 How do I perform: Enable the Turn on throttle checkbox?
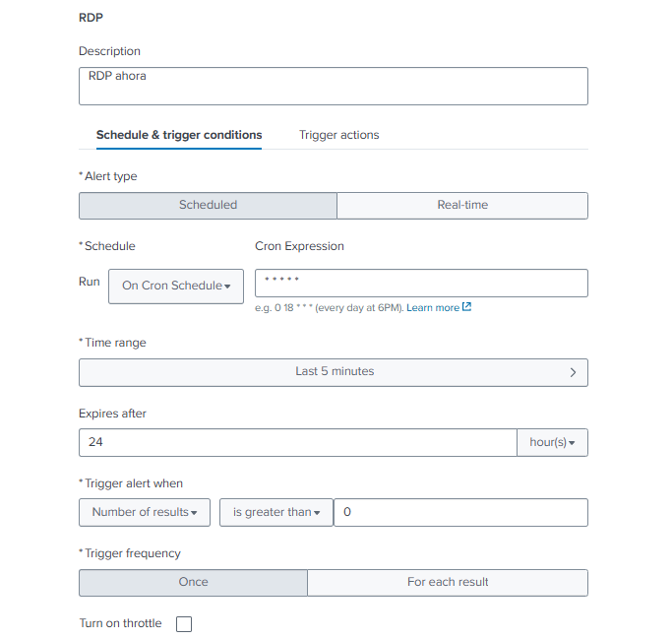[x=183, y=624]
